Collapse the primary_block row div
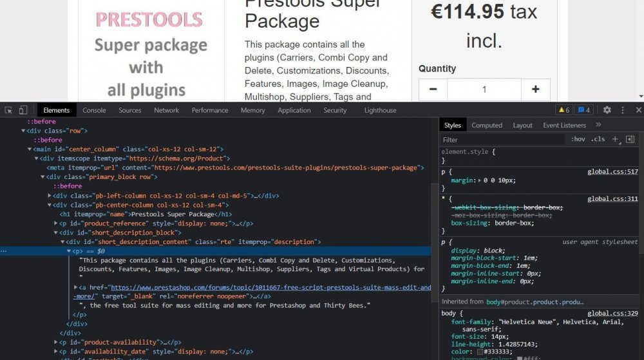Screen dimensions: 644x360 (43, 176)
